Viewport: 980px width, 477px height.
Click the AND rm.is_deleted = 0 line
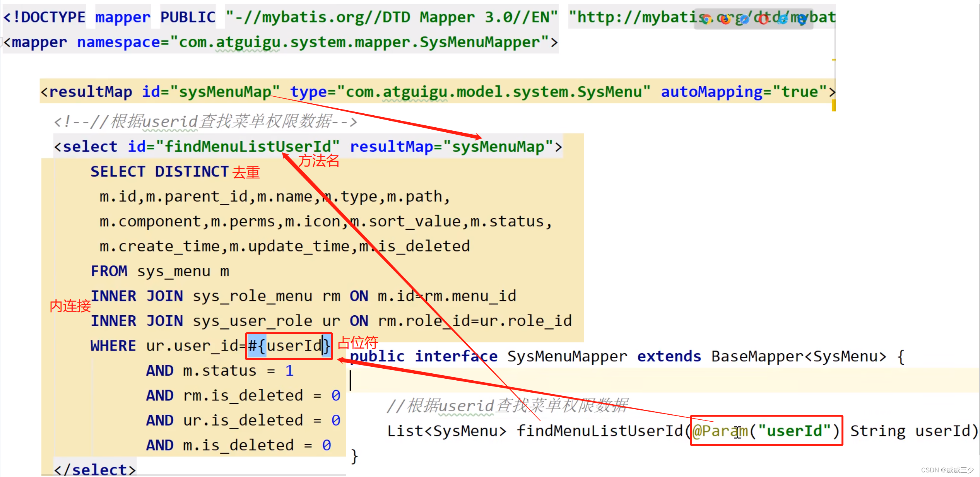[243, 395]
